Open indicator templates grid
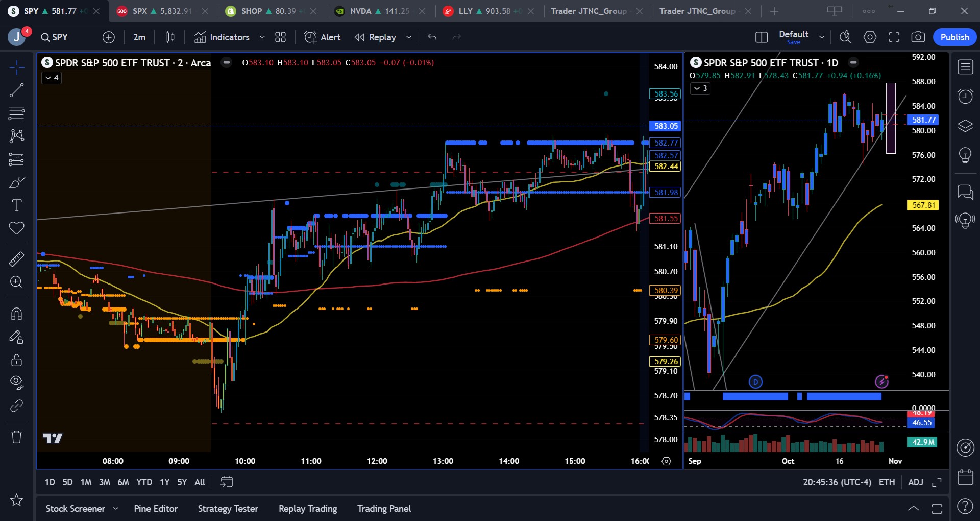Image resolution: width=980 pixels, height=521 pixels. (280, 37)
